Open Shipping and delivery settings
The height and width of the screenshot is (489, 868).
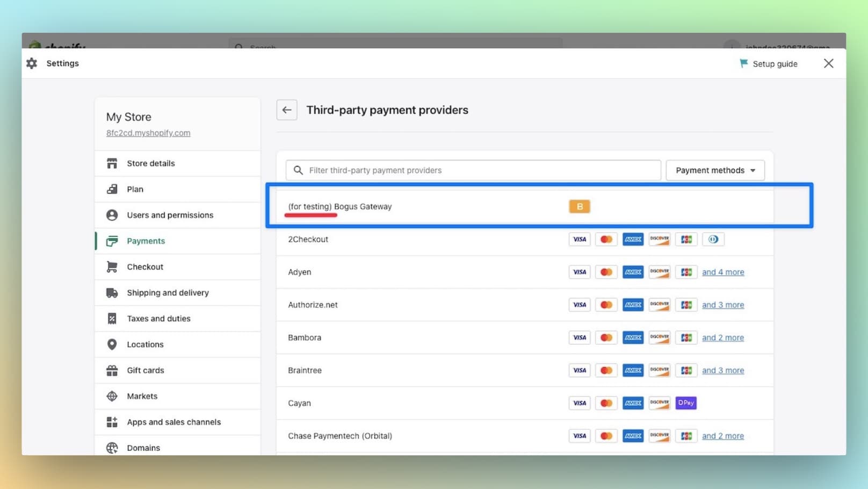click(x=177, y=293)
